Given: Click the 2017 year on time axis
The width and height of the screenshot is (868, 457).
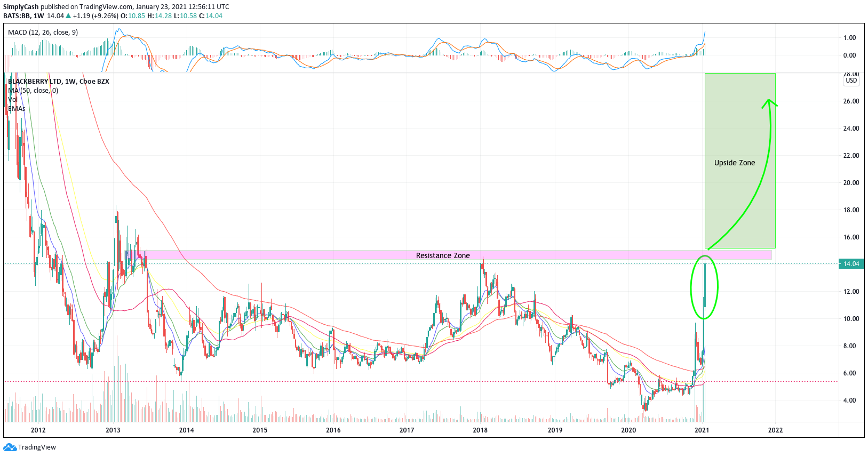Looking at the screenshot, I should (x=407, y=430).
